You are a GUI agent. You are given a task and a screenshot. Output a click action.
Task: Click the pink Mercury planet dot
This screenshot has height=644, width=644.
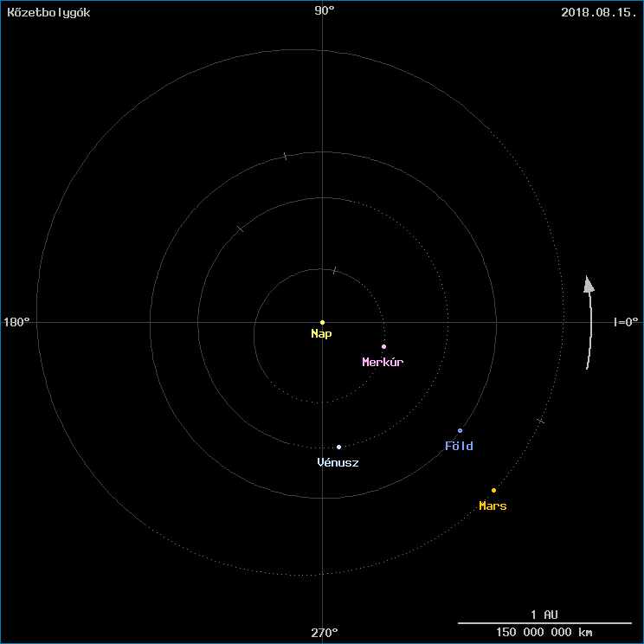[384, 346]
